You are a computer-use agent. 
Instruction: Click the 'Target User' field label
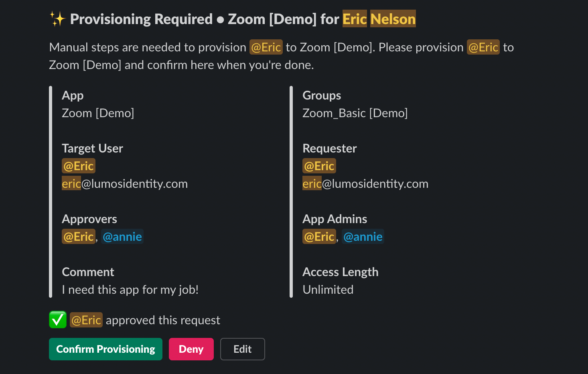(x=92, y=148)
